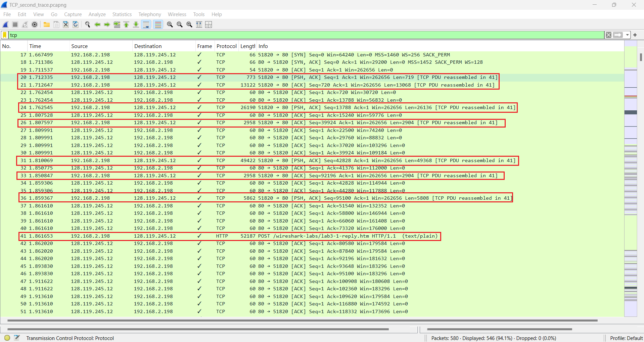Open the Wireless menu
This screenshot has height=342, width=644.
pos(177,14)
